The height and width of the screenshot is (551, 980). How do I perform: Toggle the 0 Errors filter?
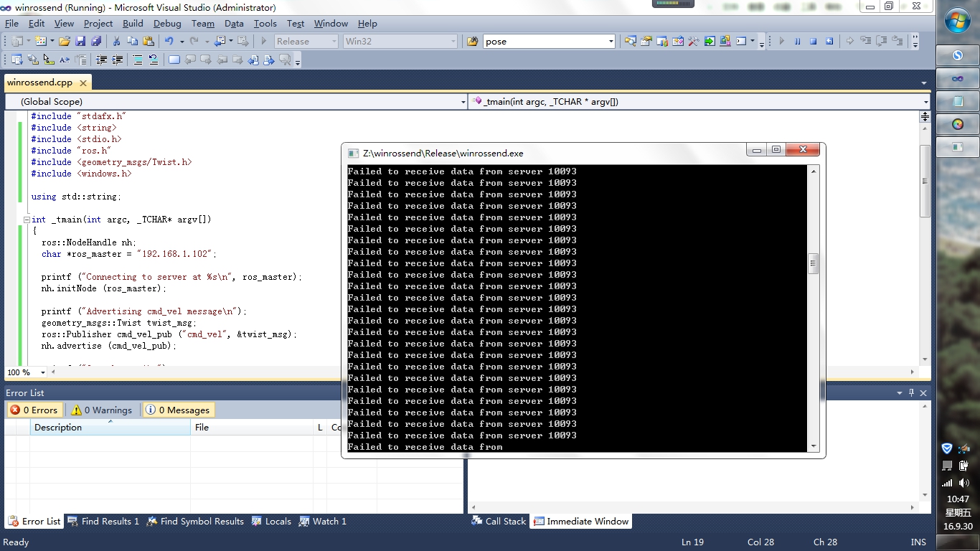[x=34, y=410]
